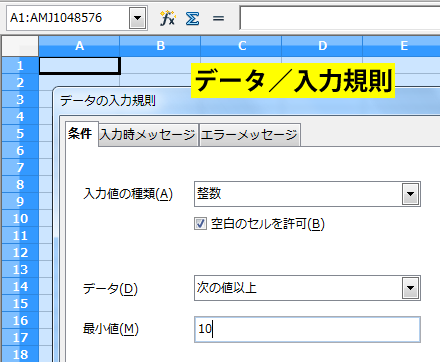Select column C header

pyautogui.click(x=241, y=46)
